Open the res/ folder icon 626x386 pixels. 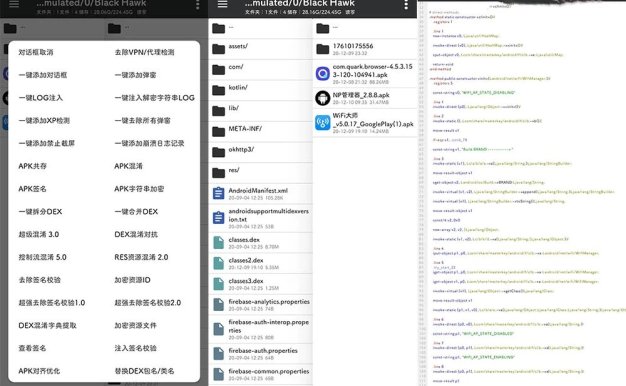pyautogui.click(x=218, y=172)
